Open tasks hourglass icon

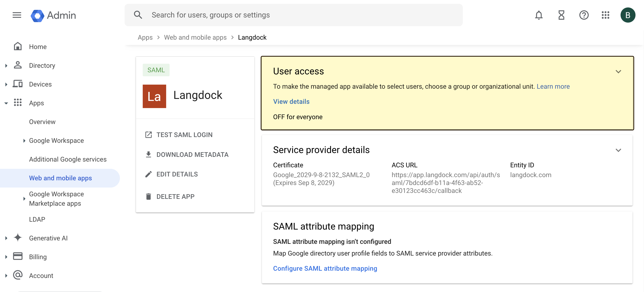click(x=561, y=15)
